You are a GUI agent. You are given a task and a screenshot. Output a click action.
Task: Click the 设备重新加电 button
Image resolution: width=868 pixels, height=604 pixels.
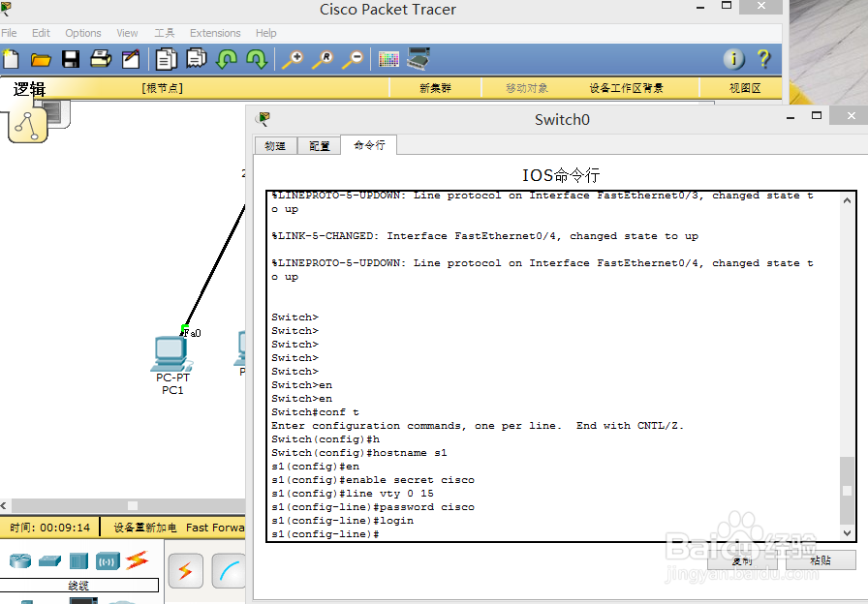pyautogui.click(x=145, y=528)
